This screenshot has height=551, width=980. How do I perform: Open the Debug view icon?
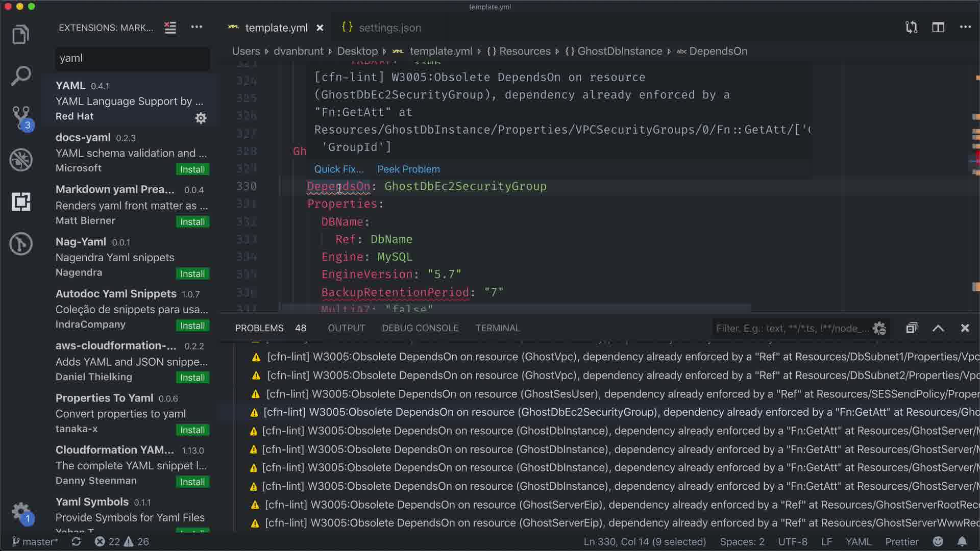click(20, 160)
